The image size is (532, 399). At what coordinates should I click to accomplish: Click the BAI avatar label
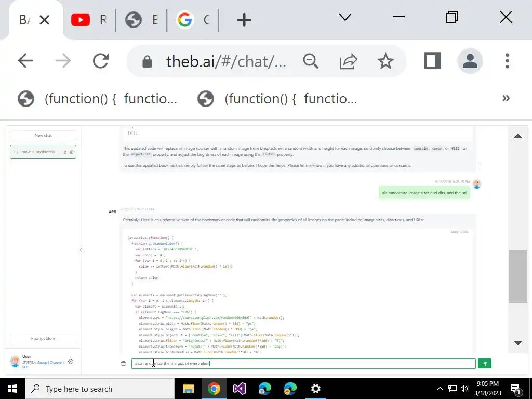click(112, 211)
